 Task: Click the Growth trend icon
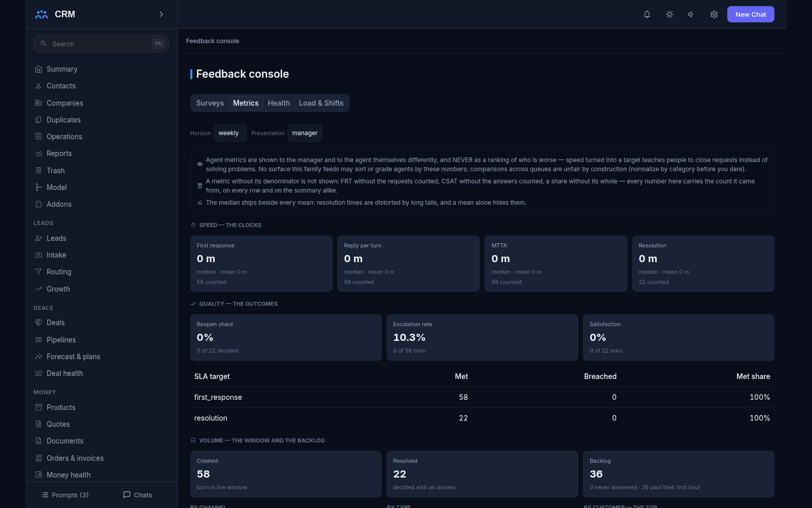[39, 289]
